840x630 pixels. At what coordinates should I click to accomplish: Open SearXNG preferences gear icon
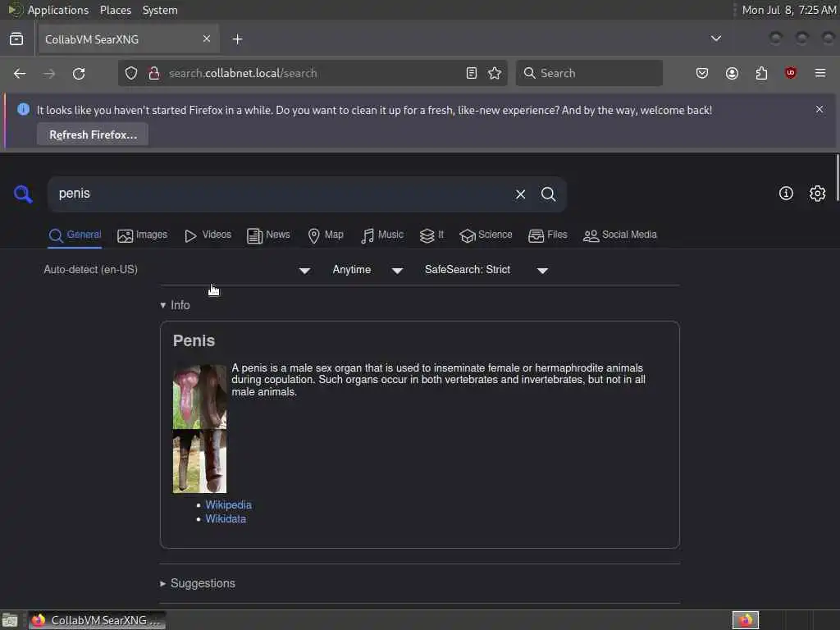817,194
